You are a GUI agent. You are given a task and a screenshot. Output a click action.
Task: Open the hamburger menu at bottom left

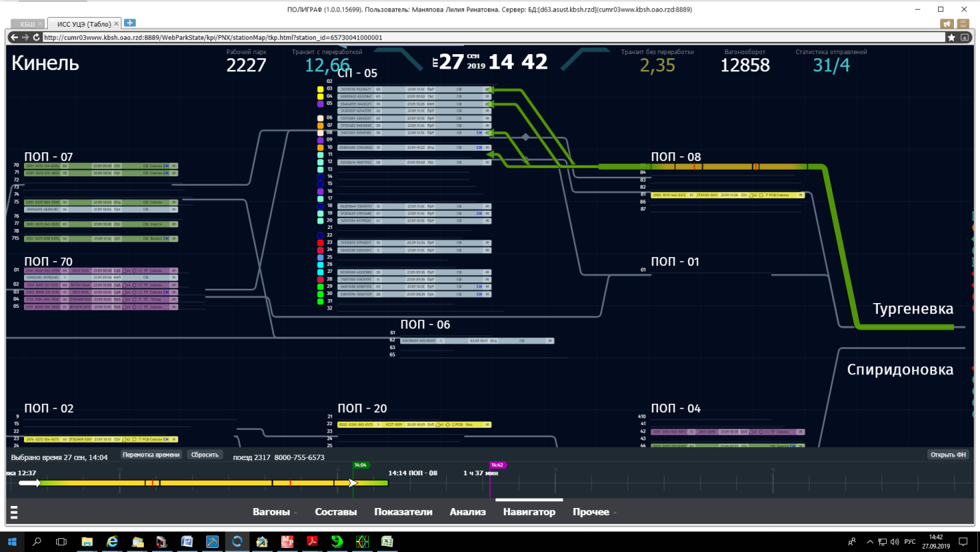[x=14, y=512]
